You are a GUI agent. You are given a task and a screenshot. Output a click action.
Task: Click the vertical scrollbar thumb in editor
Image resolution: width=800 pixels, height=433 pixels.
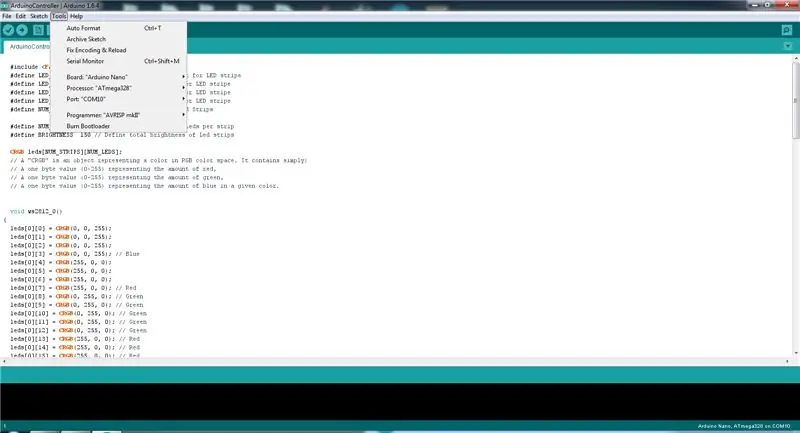tap(795, 100)
